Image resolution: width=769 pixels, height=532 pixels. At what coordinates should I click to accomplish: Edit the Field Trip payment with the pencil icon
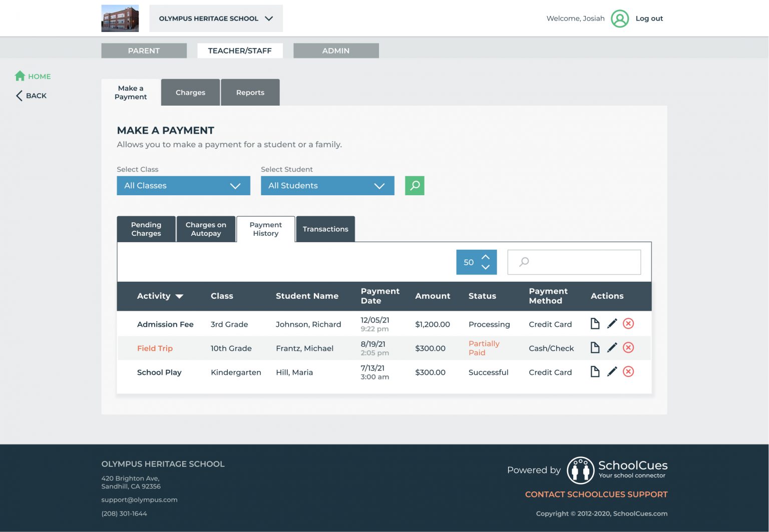click(612, 348)
